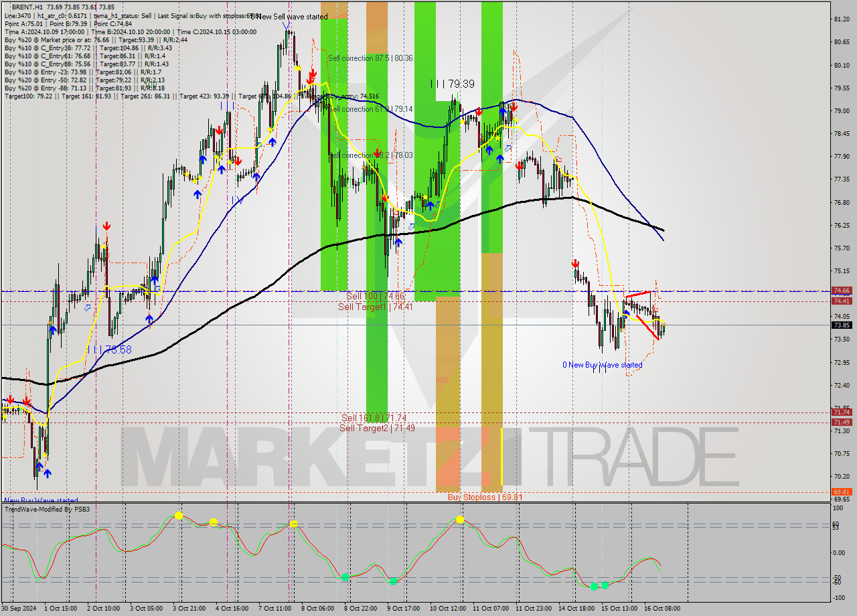The height and width of the screenshot is (616, 857).
Task: Select the 'Sell 161.8 | 71.74' level label
Action: [x=373, y=418]
